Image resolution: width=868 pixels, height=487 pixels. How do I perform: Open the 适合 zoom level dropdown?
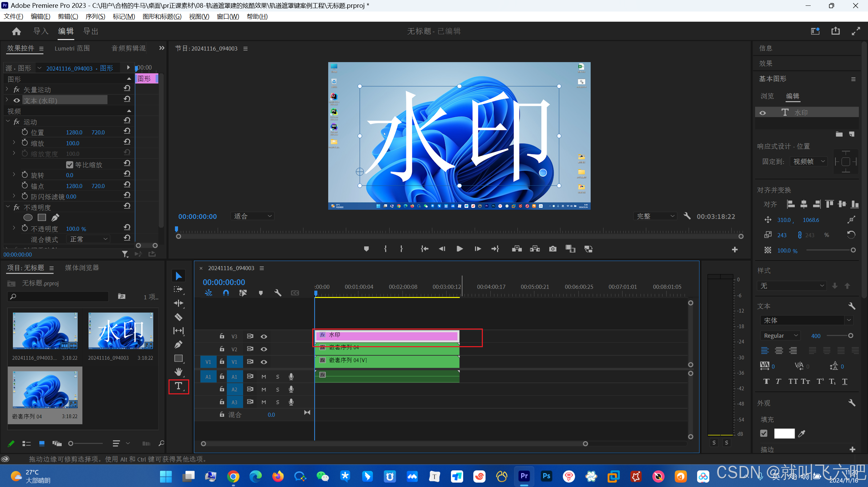pyautogui.click(x=253, y=216)
